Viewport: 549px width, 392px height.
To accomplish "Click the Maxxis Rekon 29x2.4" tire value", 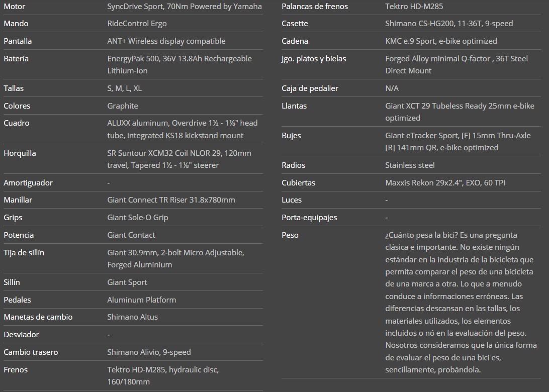I will [x=445, y=183].
